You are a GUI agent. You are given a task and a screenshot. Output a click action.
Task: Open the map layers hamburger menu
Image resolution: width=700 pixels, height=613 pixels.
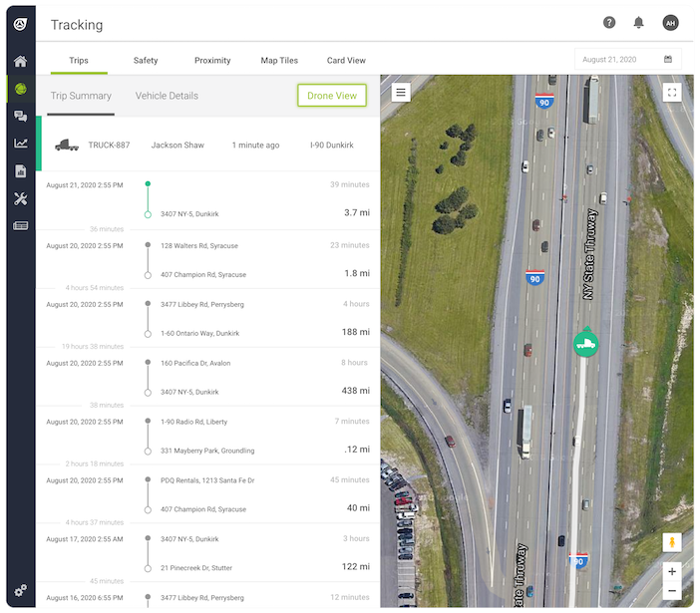401,93
